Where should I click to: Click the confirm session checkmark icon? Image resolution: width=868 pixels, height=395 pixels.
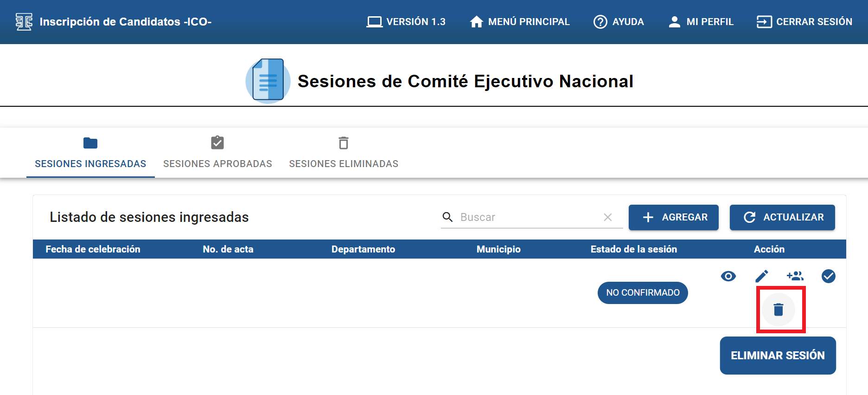828,277
